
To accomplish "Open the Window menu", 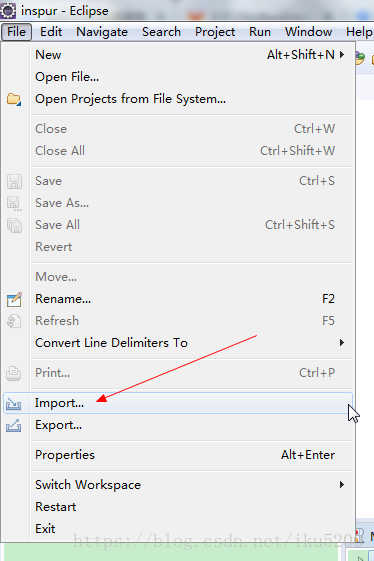I will click(309, 32).
